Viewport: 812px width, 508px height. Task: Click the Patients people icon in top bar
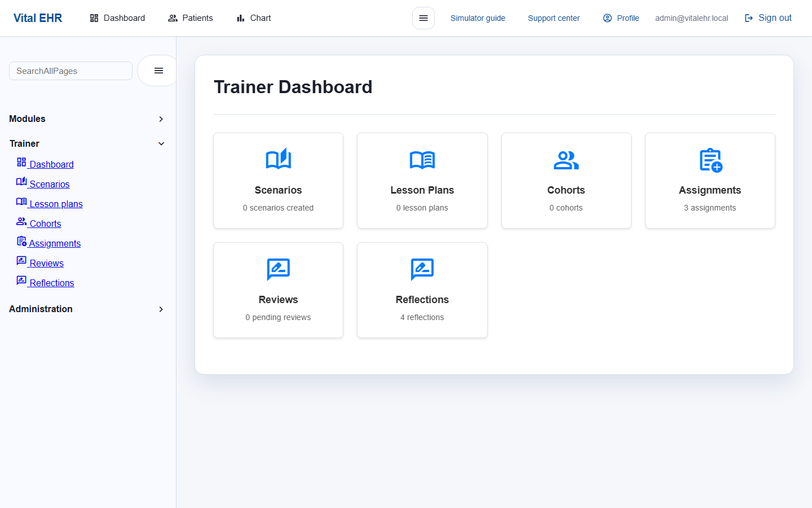click(x=173, y=18)
